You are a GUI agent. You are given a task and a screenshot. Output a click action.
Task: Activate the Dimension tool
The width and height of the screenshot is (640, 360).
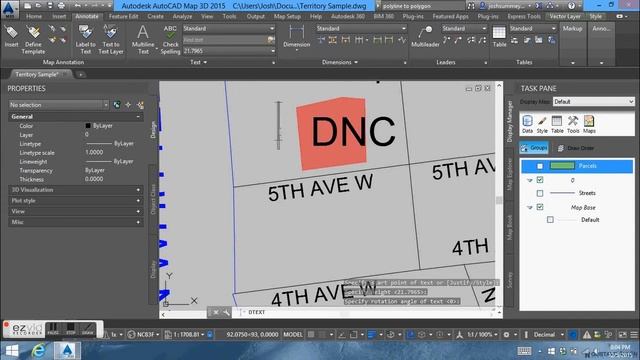pyautogui.click(x=296, y=37)
